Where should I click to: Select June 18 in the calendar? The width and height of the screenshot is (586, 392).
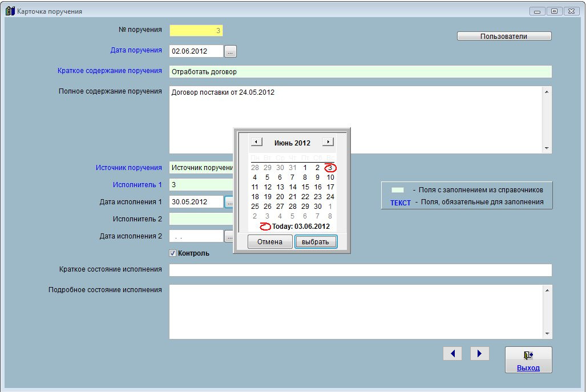255,197
